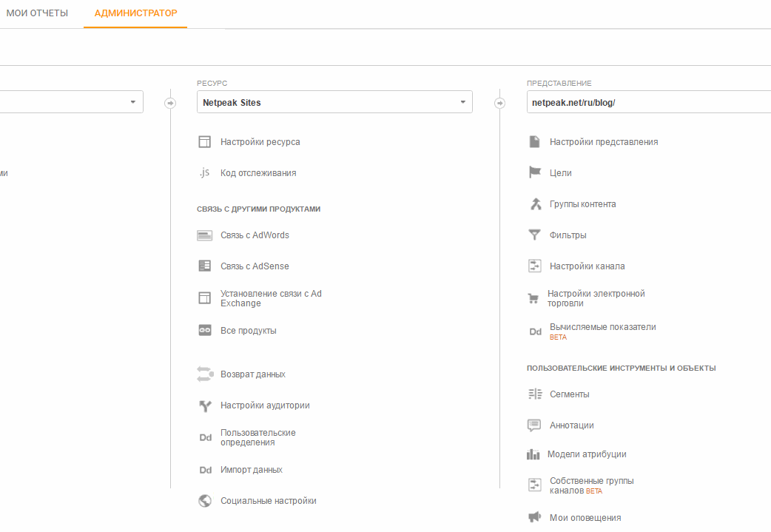Click the Социальные настройки globe icon
Viewport: 771px width, 532px height.
click(205, 501)
